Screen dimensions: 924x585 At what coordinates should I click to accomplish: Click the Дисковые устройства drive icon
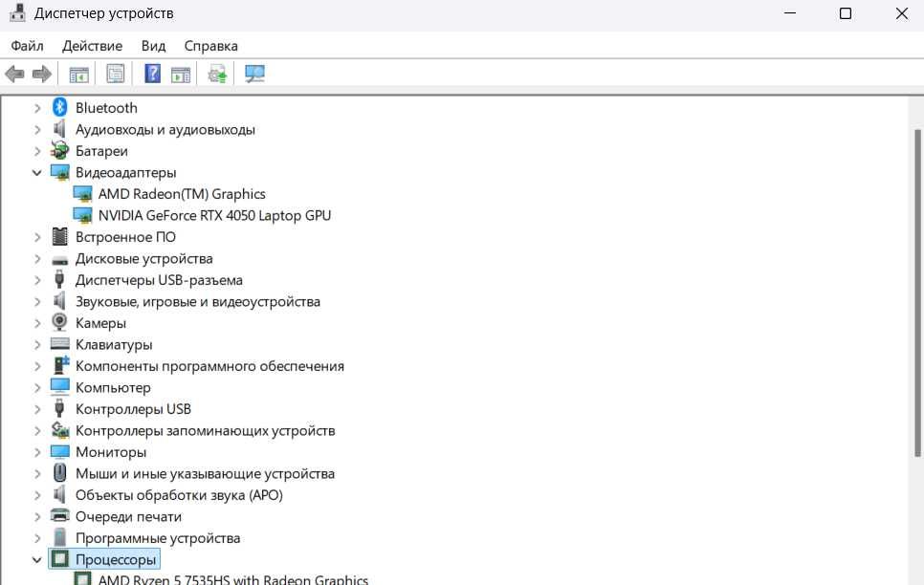click(59, 260)
